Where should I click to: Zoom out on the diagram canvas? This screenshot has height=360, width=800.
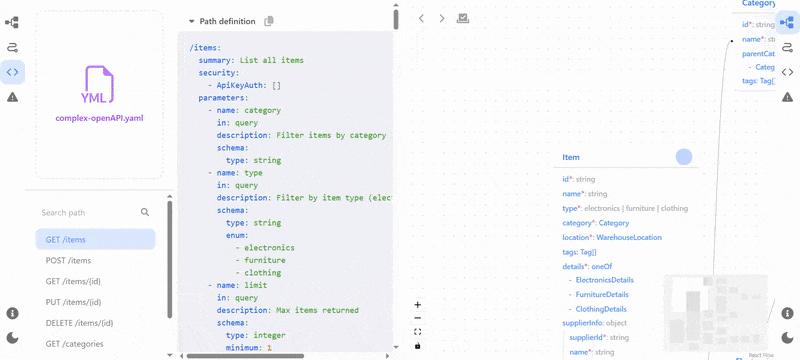click(417, 318)
